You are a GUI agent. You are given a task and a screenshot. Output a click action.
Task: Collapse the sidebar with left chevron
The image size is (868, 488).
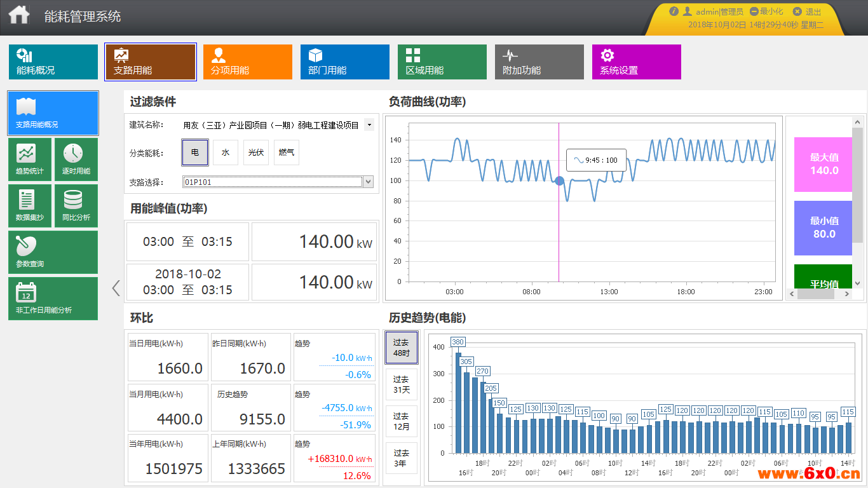click(116, 288)
